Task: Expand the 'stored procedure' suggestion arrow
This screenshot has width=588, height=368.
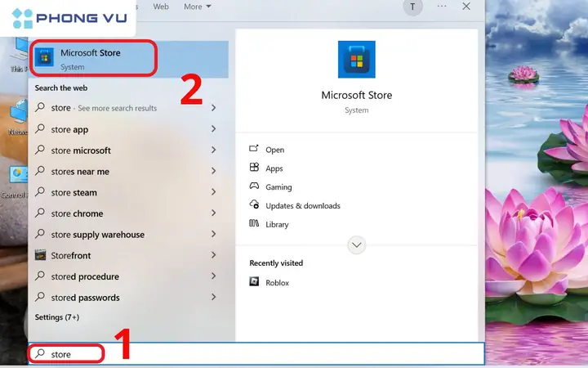Action: (213, 276)
